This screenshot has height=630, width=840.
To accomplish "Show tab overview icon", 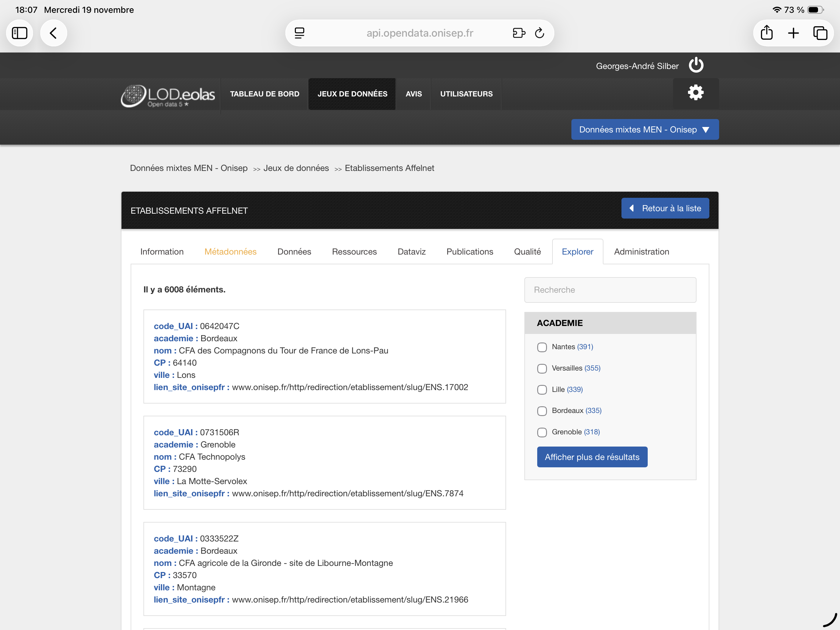I will click(x=820, y=33).
